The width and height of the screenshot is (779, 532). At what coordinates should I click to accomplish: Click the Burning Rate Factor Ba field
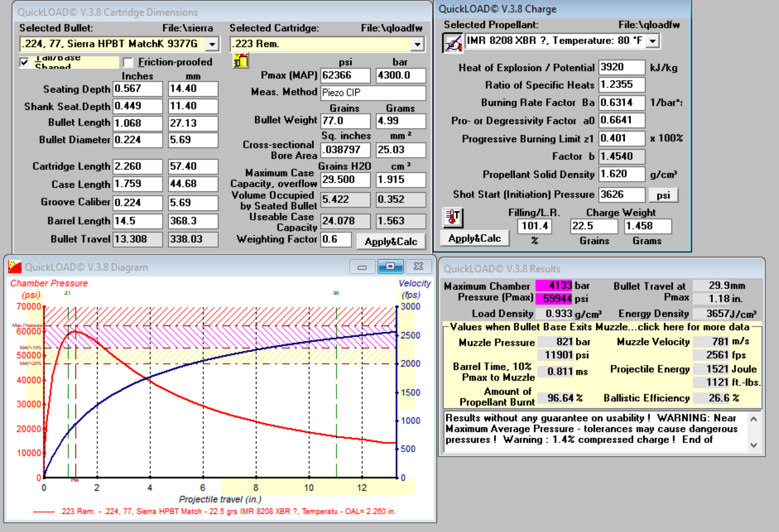[622, 103]
